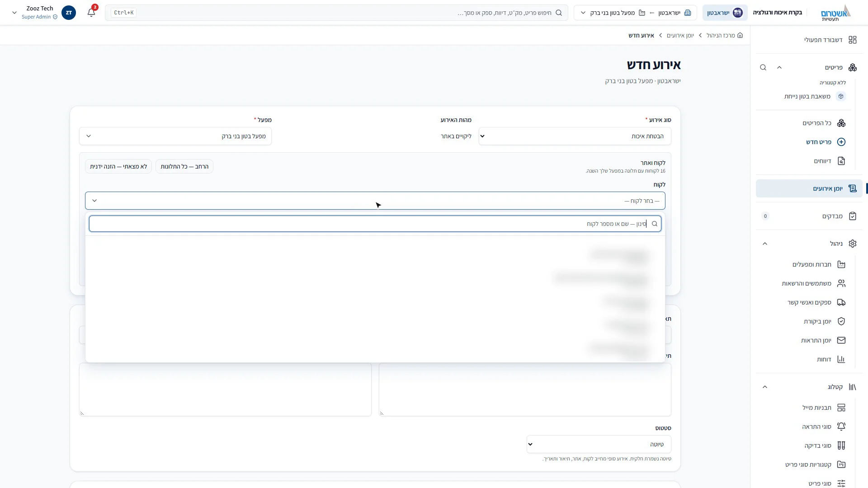The height and width of the screenshot is (488, 868).
Task: Open משאבת בטון ניידת item
Action: 814,96
